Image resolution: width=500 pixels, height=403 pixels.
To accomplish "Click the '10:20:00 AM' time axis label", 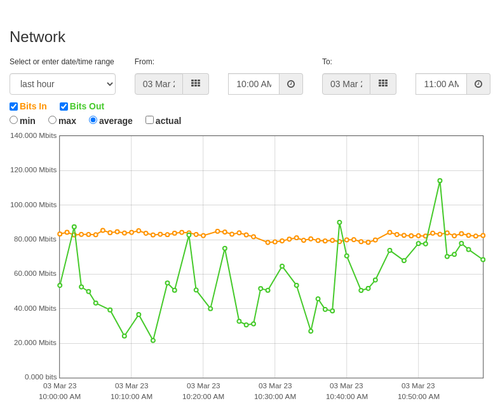I will click(x=203, y=397).
